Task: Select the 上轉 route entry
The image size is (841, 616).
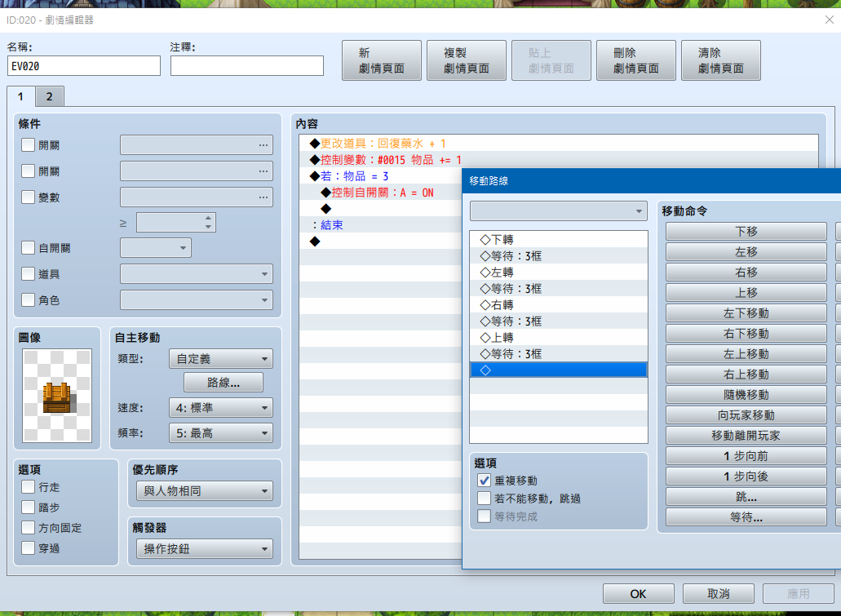Action: (x=558, y=338)
